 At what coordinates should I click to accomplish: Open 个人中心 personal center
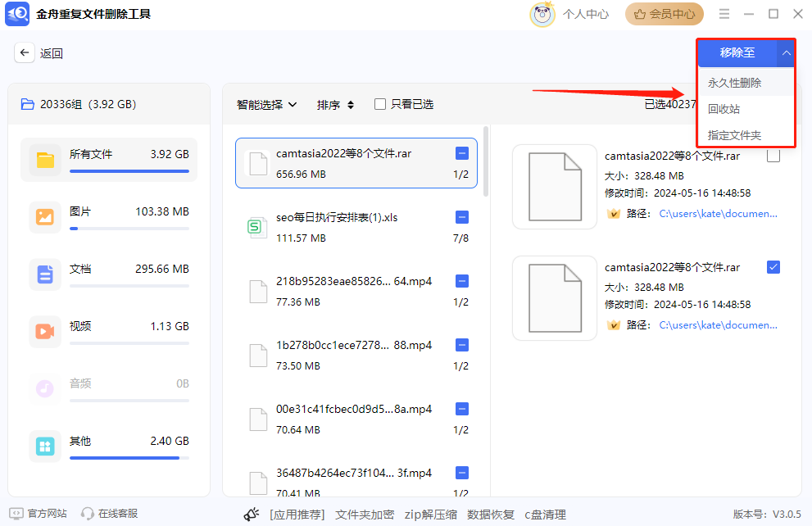586,14
